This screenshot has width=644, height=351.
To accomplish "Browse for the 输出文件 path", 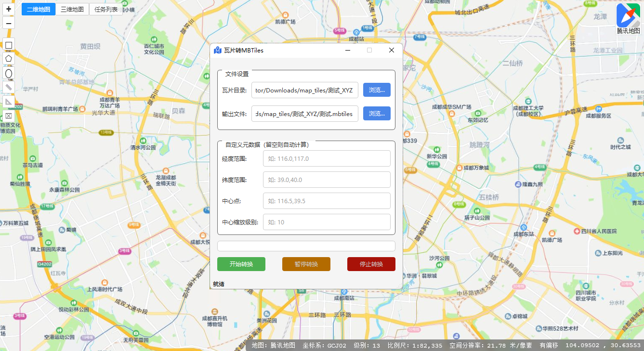I will [x=377, y=114].
